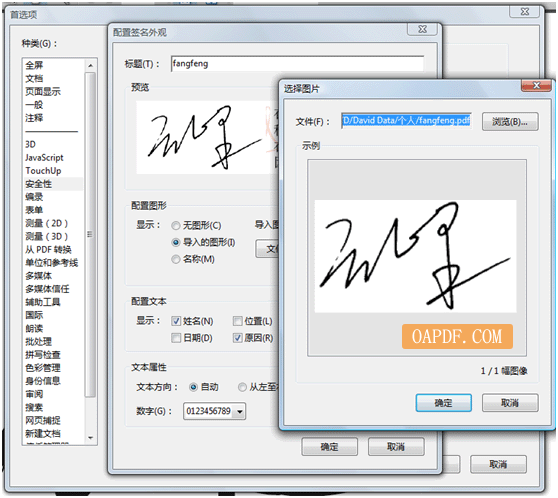The height and width of the screenshot is (498, 558).
Task: Click scroll-up arrow in category list
Action: (90, 65)
